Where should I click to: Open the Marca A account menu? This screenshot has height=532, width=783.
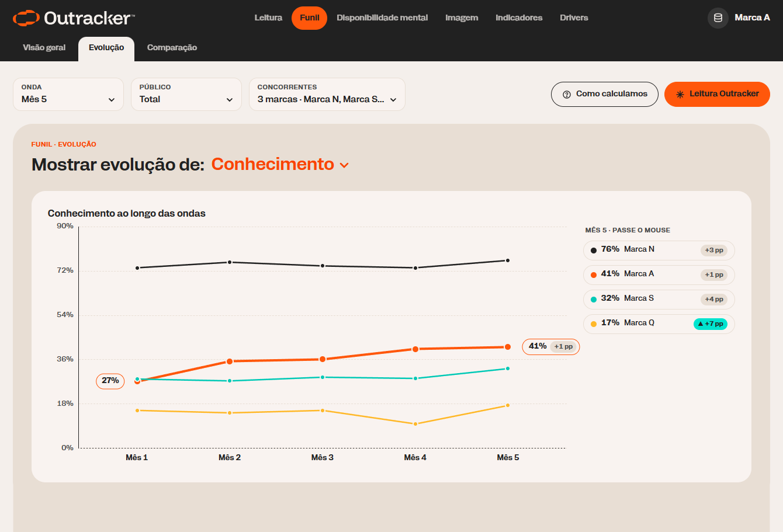[x=739, y=18]
